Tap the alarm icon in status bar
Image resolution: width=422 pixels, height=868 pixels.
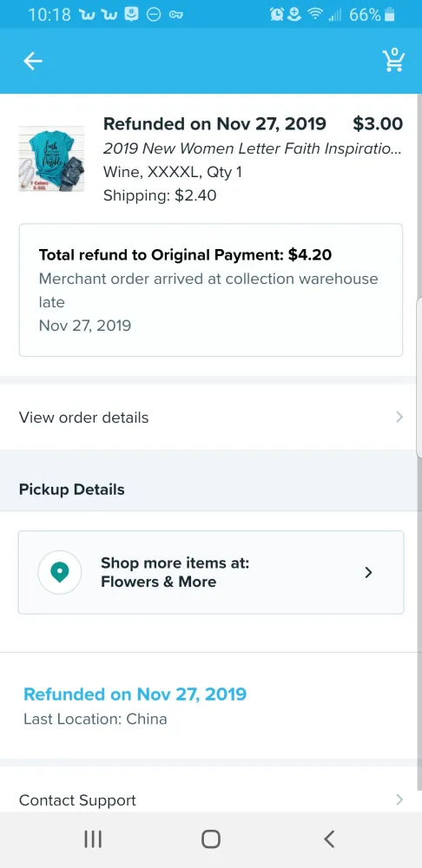[x=276, y=15]
